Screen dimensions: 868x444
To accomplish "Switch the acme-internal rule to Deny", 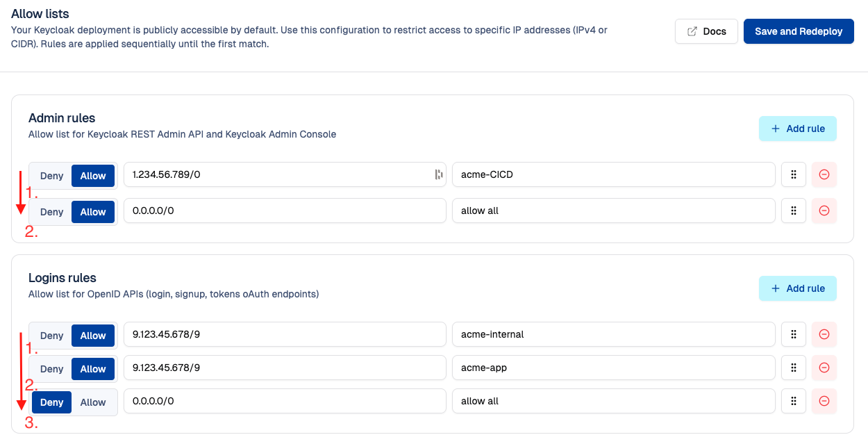I will pyautogui.click(x=52, y=336).
